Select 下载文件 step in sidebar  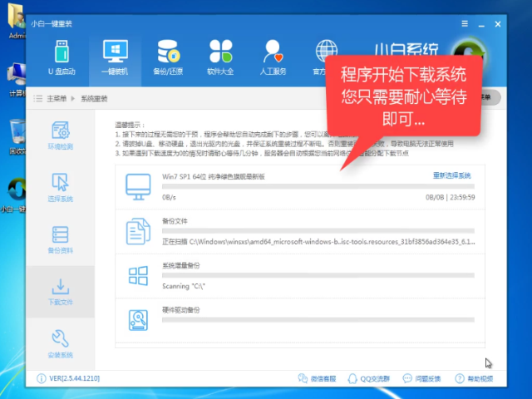61,291
